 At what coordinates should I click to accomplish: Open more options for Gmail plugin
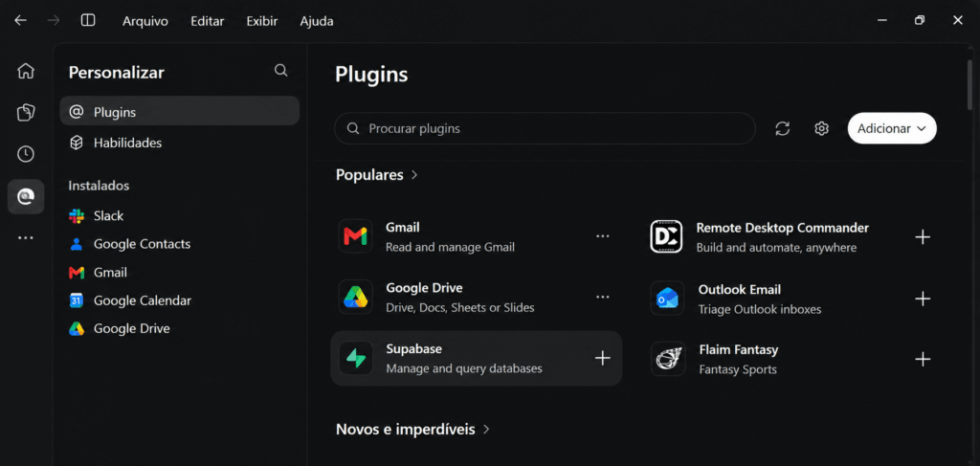click(x=603, y=236)
